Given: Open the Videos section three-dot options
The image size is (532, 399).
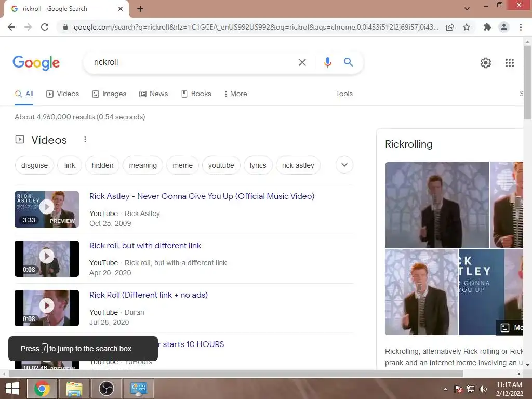Looking at the screenshot, I should coord(85,139).
